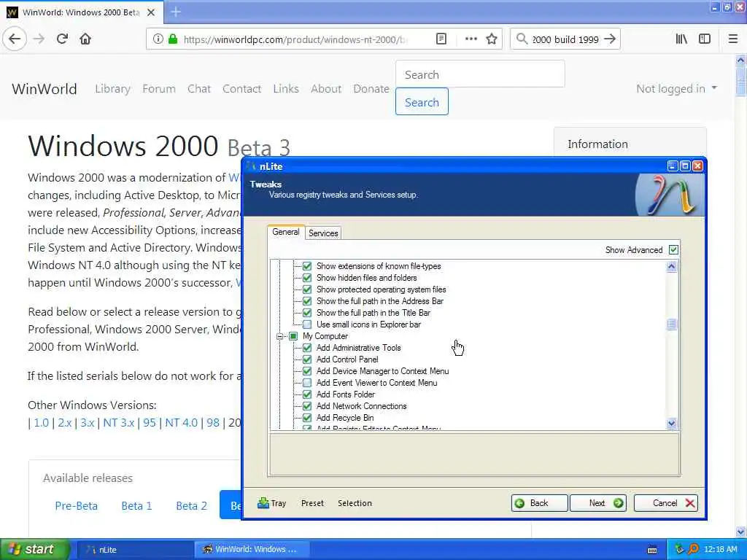Select the General tab in nLite
Viewport: 747px width, 560px height.
(286, 232)
